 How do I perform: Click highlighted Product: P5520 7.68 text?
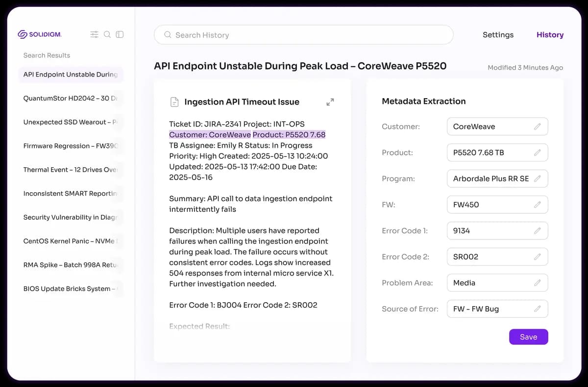289,135
